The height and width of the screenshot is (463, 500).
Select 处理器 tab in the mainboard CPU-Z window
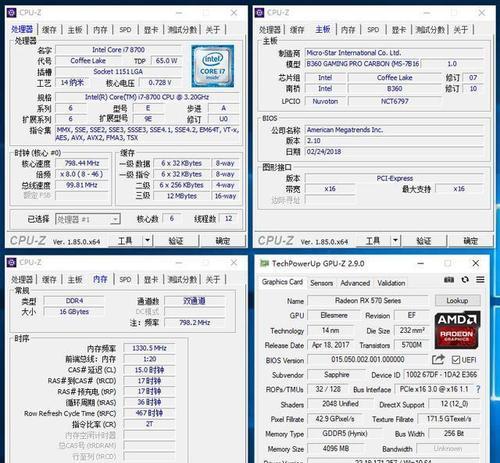tap(269, 30)
